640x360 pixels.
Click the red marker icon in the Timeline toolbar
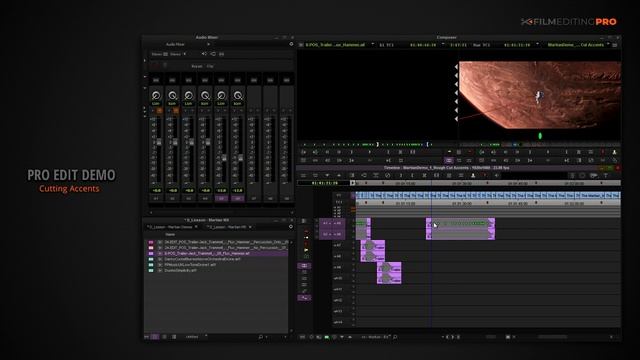(x=484, y=176)
